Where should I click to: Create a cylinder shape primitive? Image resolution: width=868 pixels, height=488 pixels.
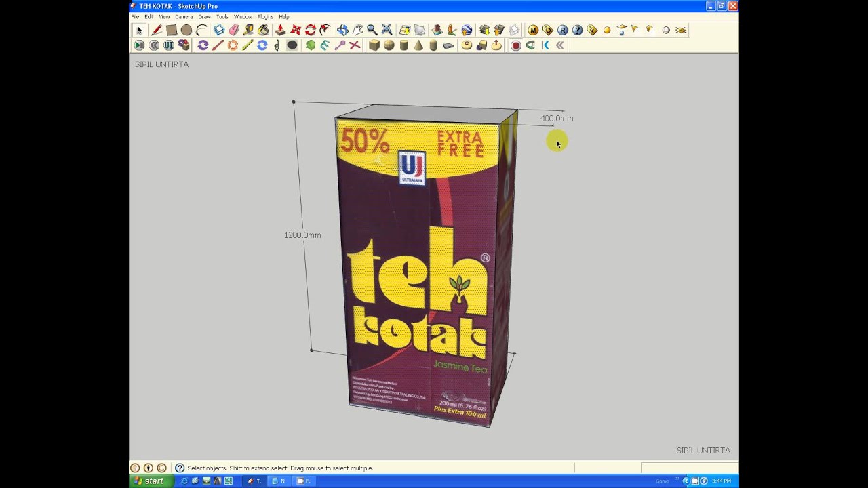(403, 45)
